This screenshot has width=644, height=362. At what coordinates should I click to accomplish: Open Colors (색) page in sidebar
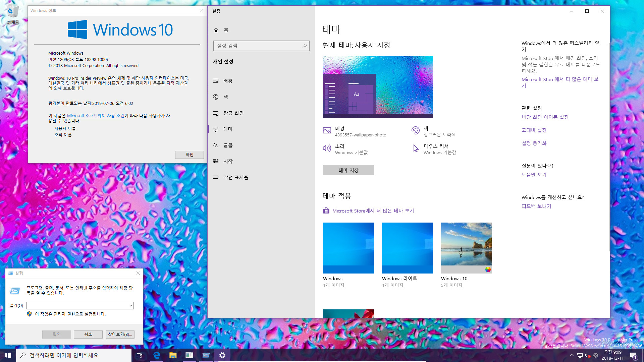[x=261, y=97]
